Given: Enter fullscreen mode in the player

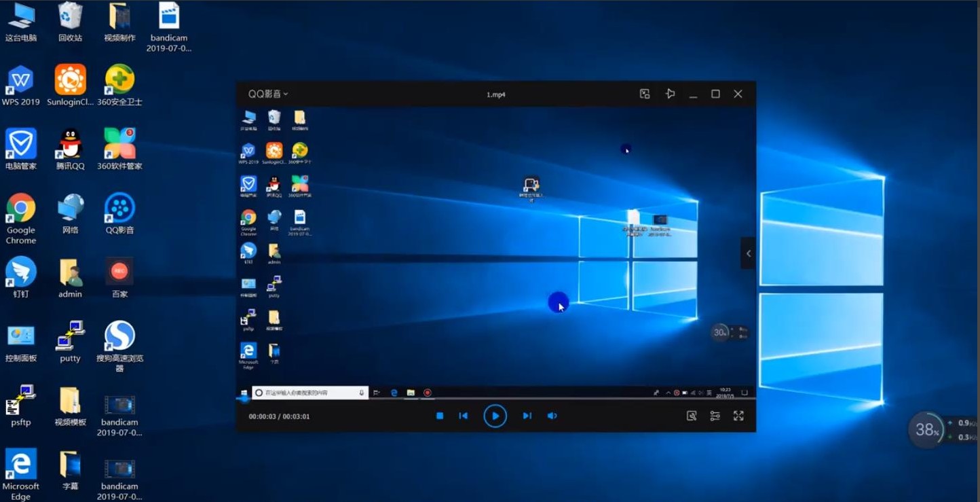Looking at the screenshot, I should click(739, 416).
